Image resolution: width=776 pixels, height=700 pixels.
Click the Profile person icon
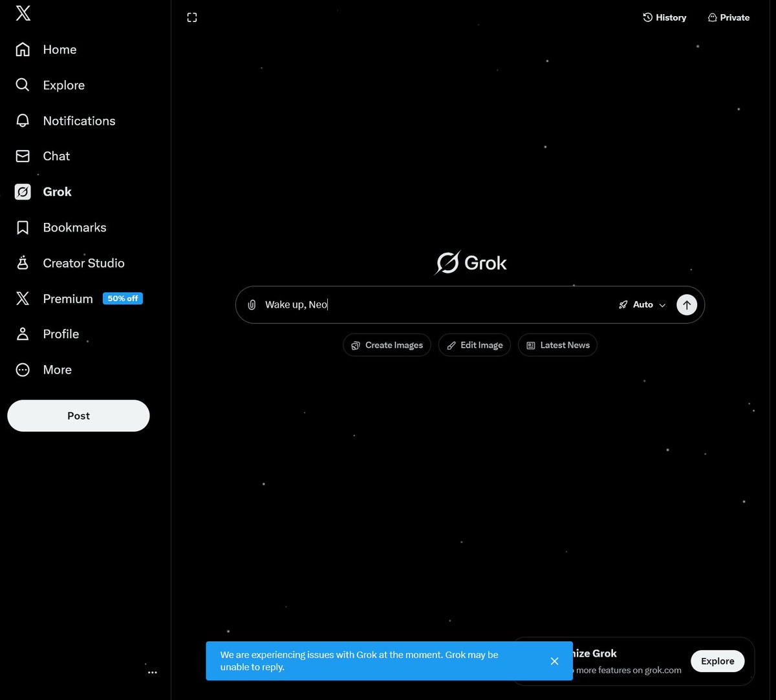pos(23,334)
